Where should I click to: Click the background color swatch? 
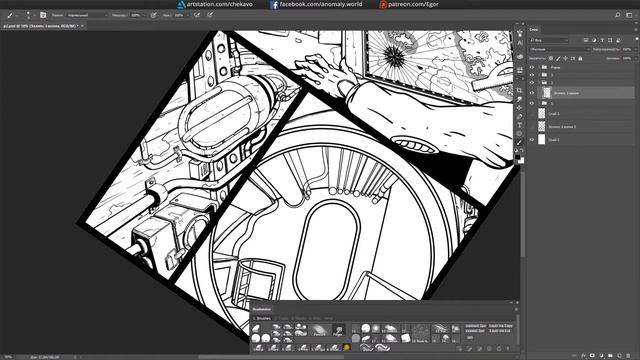click(521, 161)
